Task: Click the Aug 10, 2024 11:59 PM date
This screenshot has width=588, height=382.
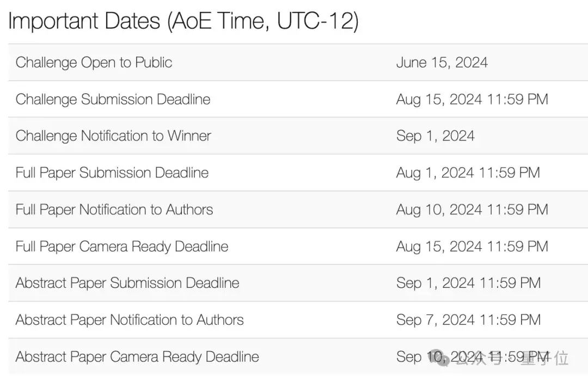Action: 471,210
